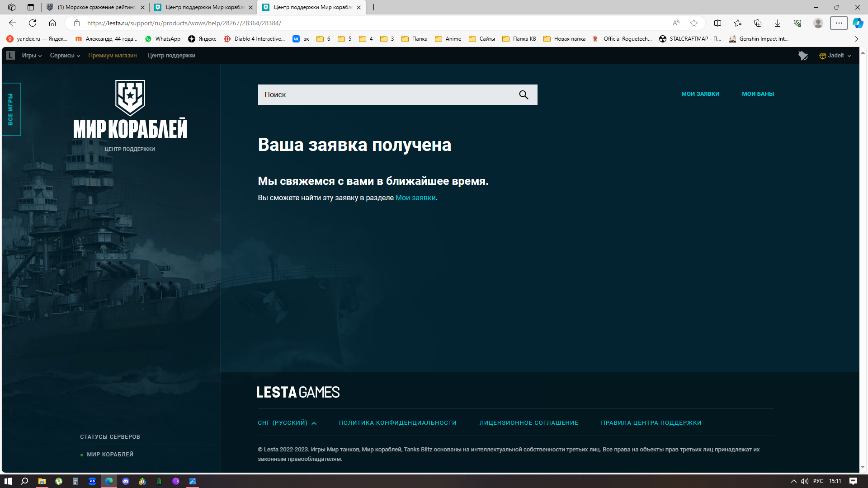868x488 pixels.
Task: Open ПРАВИЛА ЦЕНТРА ПОДДЕРЖКИ link
Action: click(x=651, y=423)
